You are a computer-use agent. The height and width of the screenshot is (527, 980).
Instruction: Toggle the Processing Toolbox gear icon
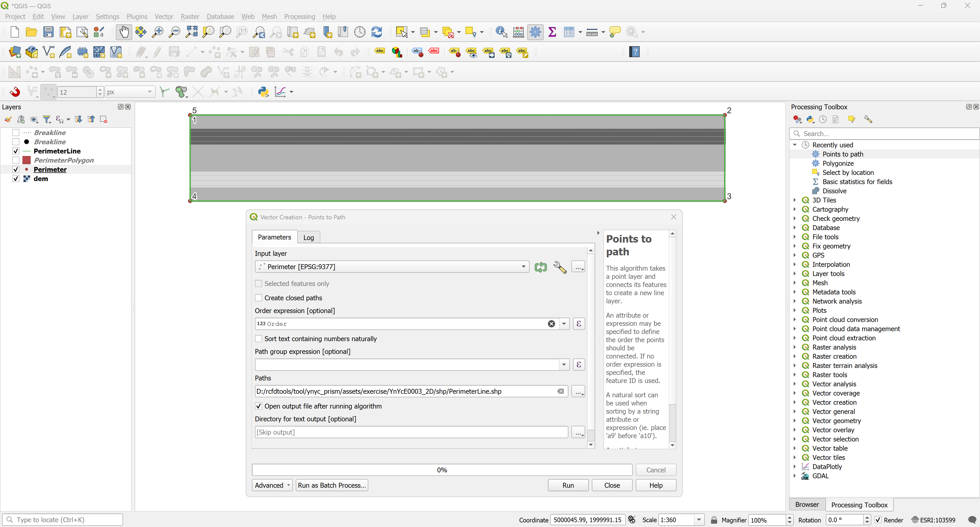click(535, 32)
